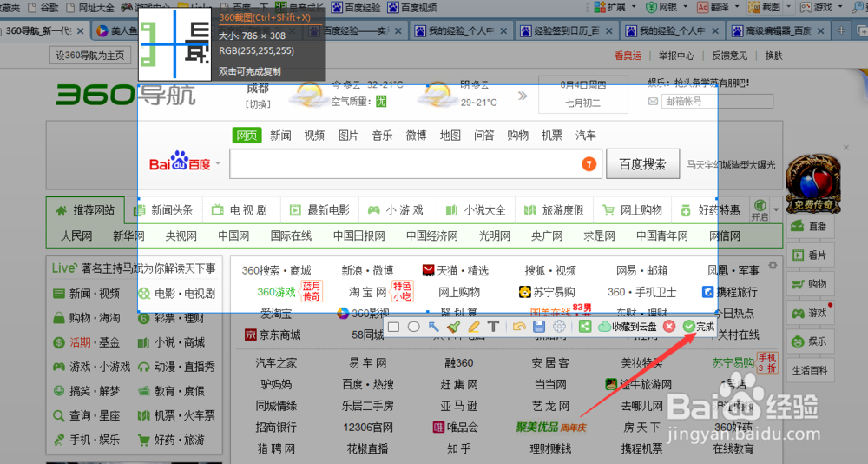Undo last screenshot annotation
Image resolution: width=868 pixels, height=464 pixels.
519,327
